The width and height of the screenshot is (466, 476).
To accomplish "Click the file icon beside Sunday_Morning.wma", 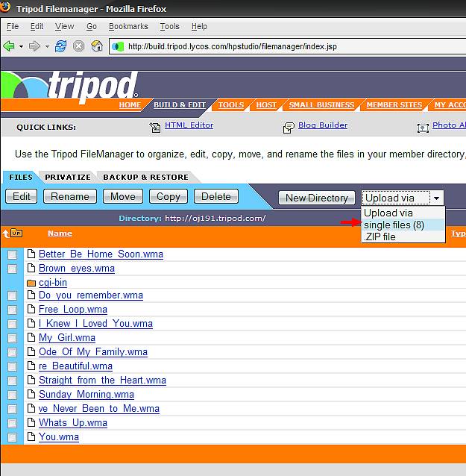I will (x=31, y=394).
